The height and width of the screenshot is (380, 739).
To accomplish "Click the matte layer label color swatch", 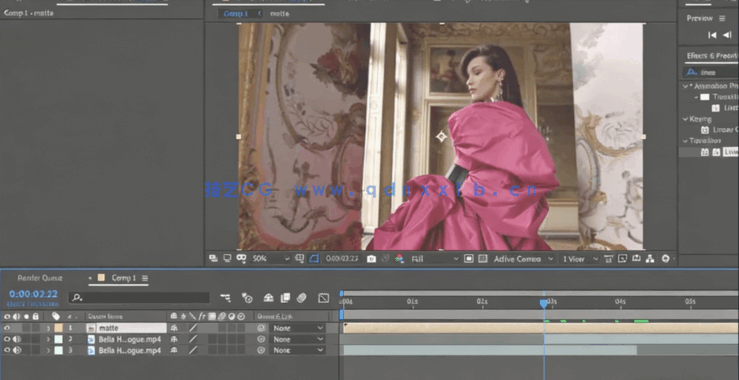I will [58, 328].
